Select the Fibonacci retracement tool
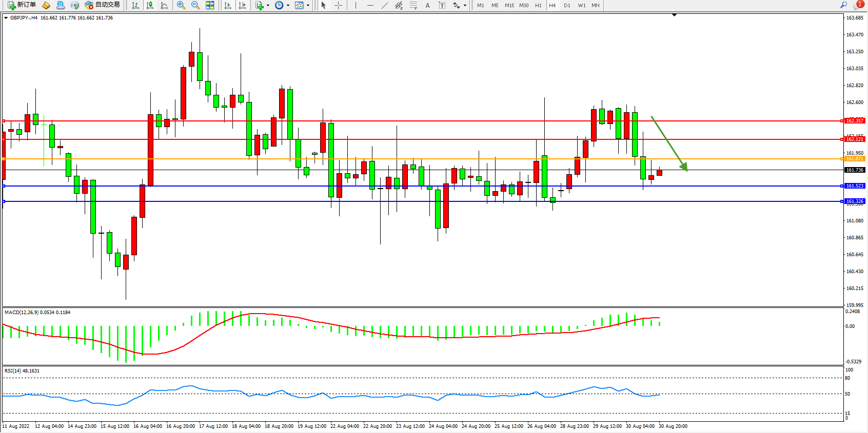 tap(413, 5)
